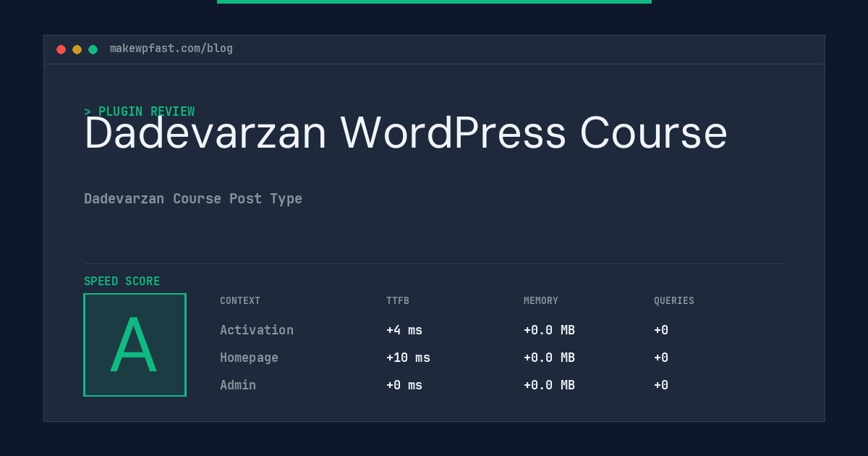
Task: Click the Dadevarzan WordPress Course title
Action: click(406, 132)
